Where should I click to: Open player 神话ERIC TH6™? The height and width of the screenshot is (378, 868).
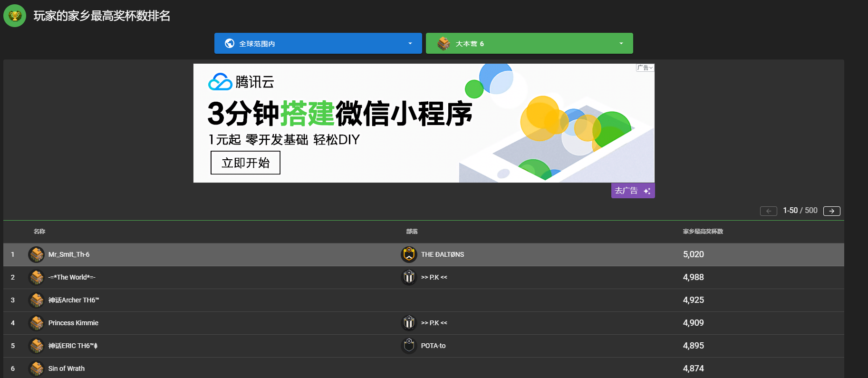click(73, 346)
